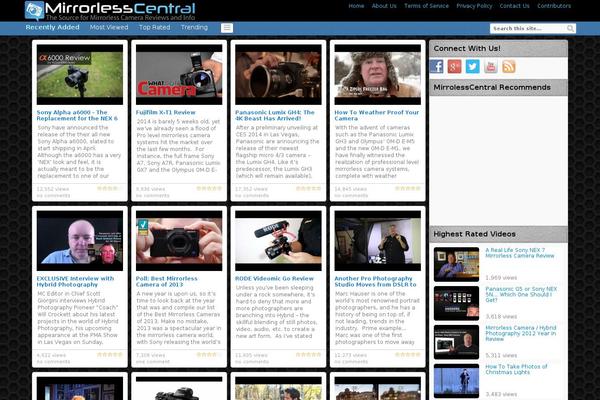Open the Twitter social icon
The image size is (600, 400).
[473, 67]
